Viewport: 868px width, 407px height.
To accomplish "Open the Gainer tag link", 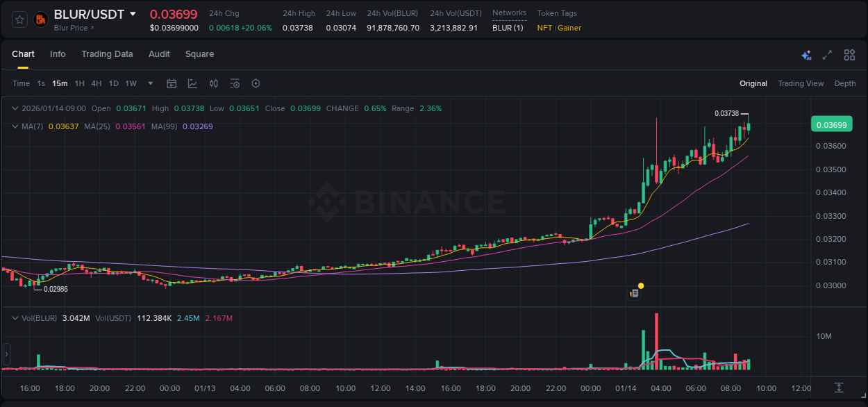I will pos(570,28).
